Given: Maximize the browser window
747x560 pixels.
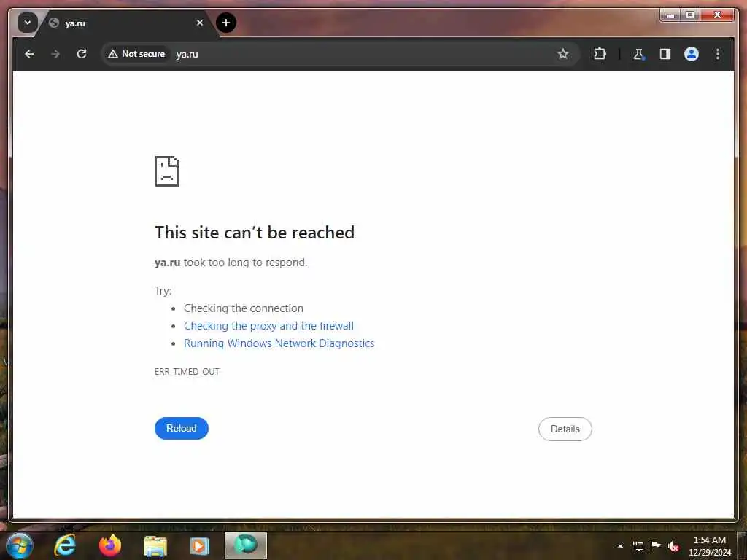Looking at the screenshot, I should (690, 15).
